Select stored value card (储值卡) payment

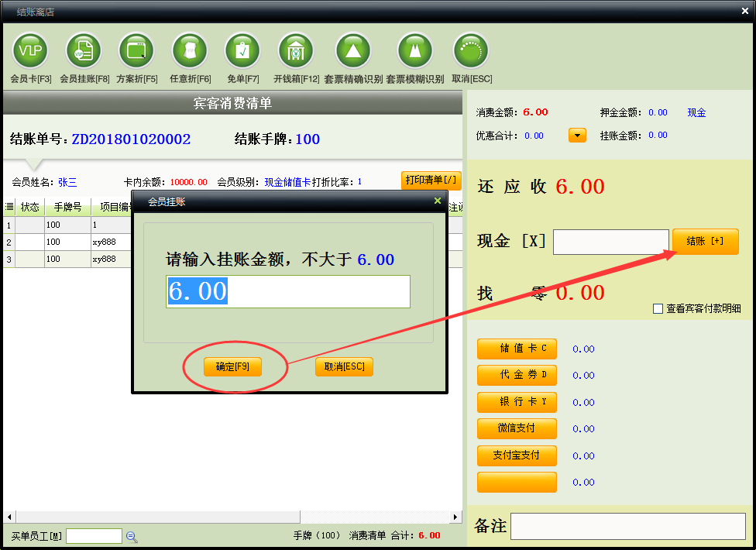point(517,349)
